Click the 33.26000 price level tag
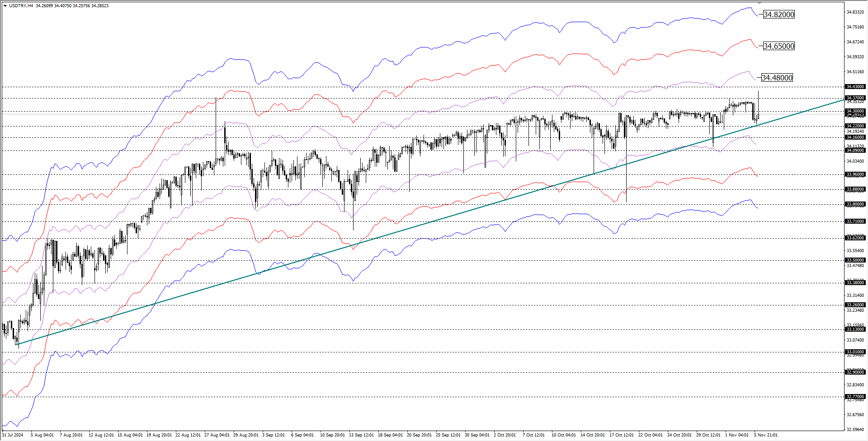Screen dimensions: 868x441 coord(855,305)
